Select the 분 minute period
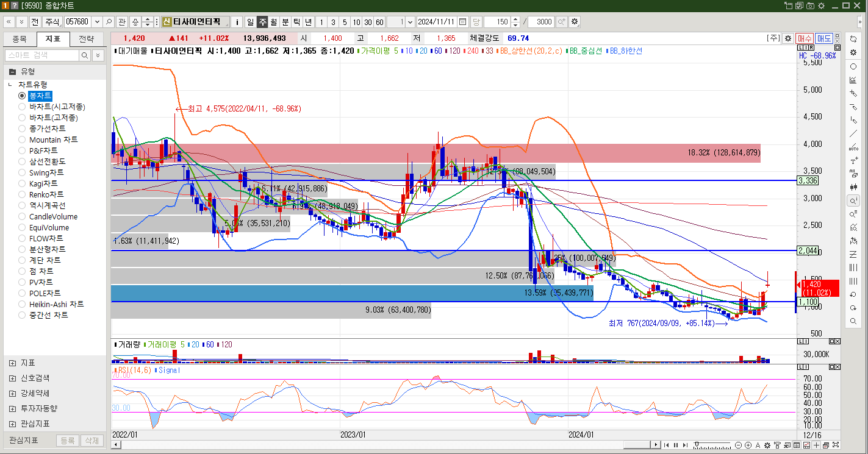This screenshot has height=454, width=868. tap(285, 22)
